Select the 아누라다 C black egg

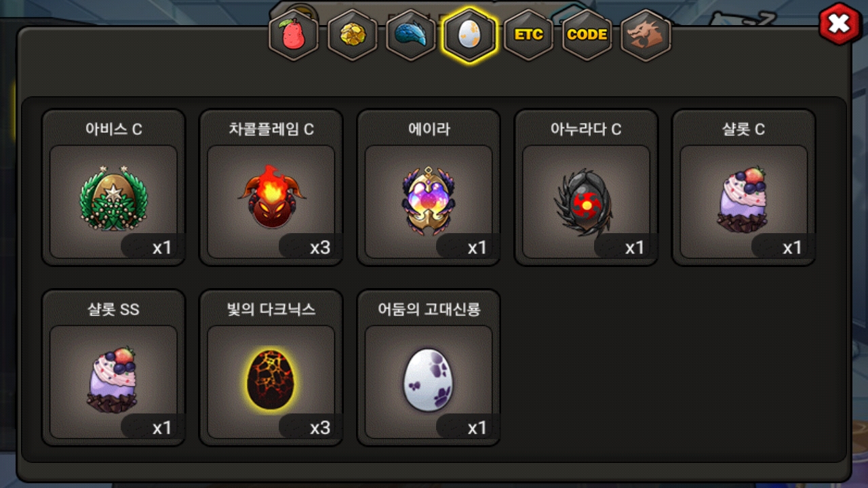click(586, 188)
